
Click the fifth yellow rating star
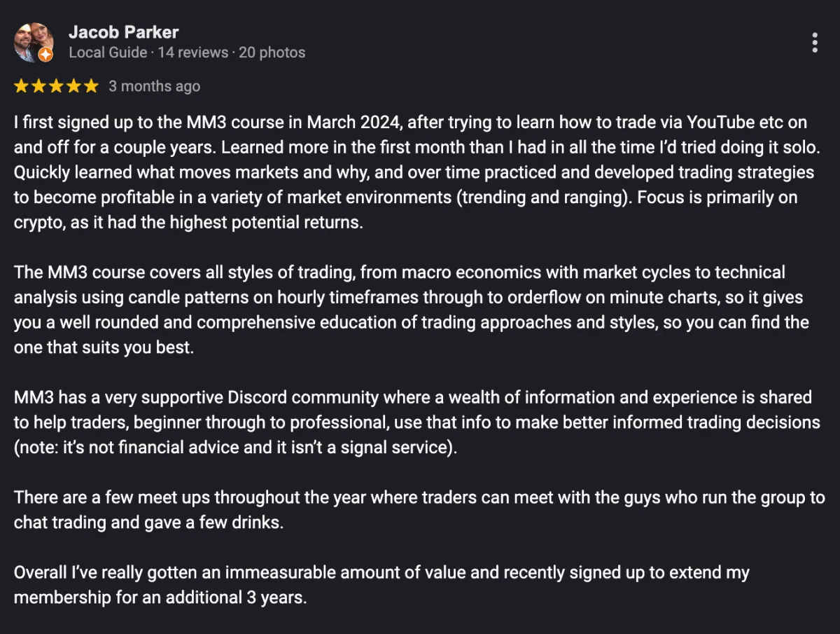tap(92, 86)
